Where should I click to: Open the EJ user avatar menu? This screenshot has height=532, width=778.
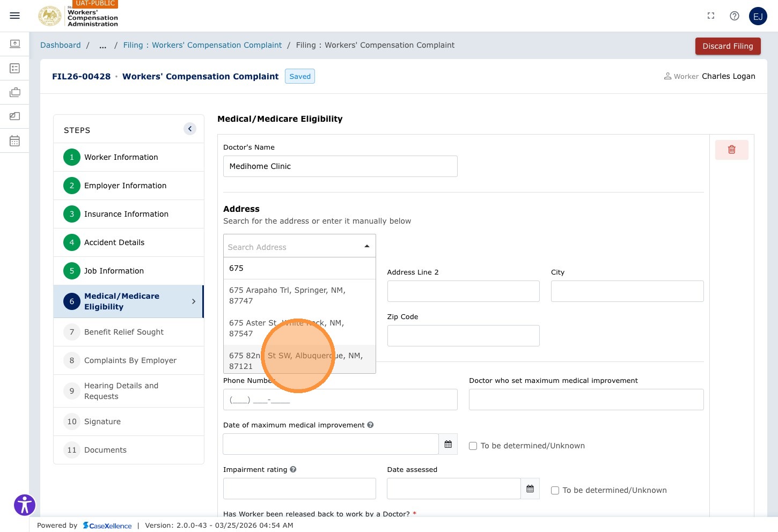pos(758,16)
